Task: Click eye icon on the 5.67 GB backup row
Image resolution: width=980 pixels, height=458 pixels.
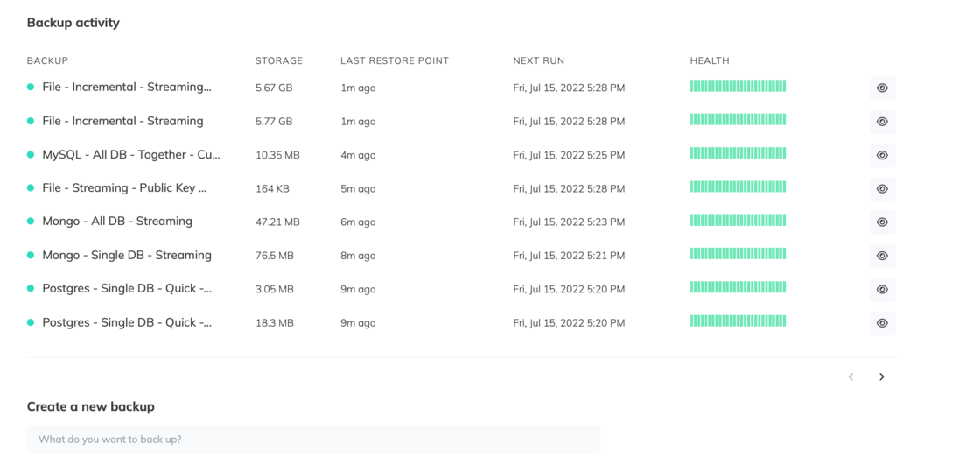Action: (882, 88)
